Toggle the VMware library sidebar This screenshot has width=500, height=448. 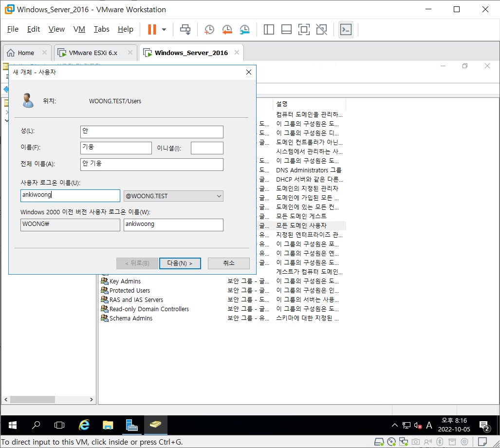pos(269,29)
